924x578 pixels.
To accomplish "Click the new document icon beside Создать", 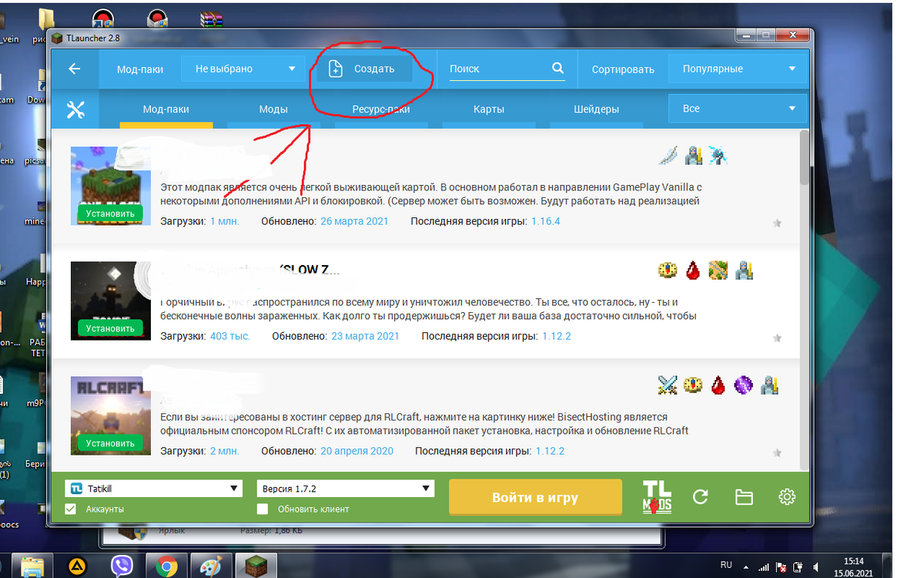I will [x=335, y=69].
